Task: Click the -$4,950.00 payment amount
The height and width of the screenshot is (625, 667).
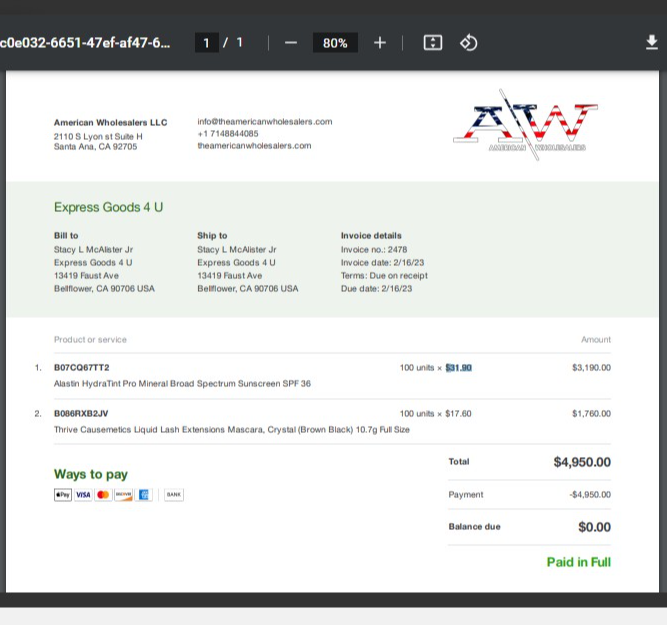Action: [x=590, y=494]
